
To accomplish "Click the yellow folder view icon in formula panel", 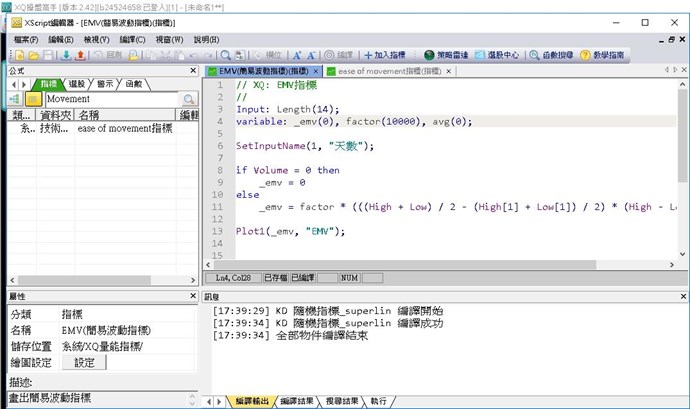I will (x=33, y=100).
